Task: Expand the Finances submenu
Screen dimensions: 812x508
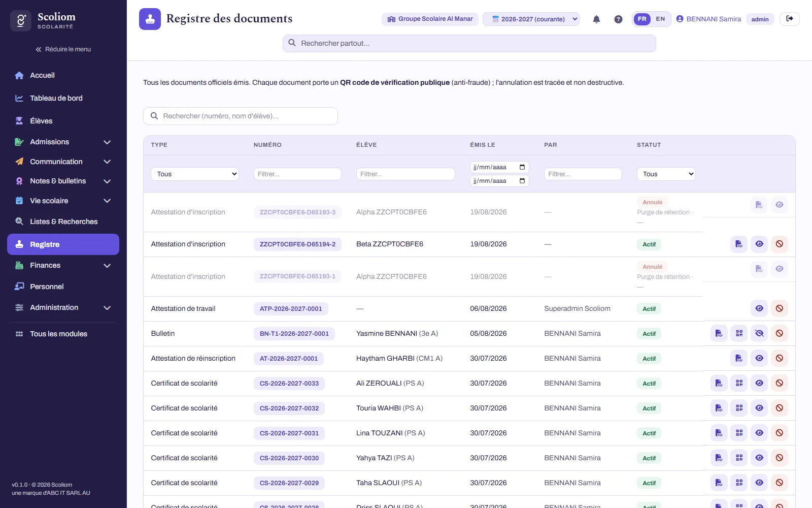Action: [63, 265]
